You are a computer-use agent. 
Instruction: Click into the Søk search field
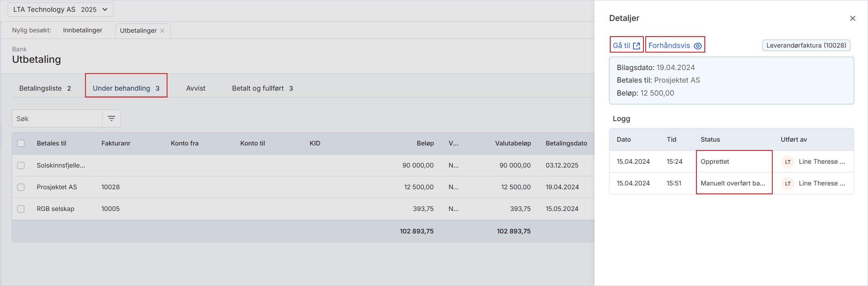(x=57, y=119)
